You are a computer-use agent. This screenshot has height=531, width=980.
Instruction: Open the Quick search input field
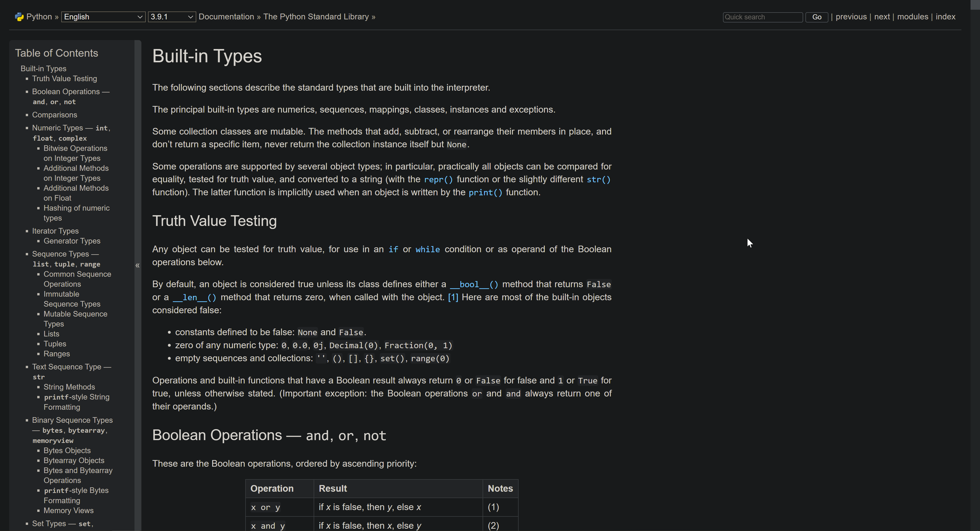pyautogui.click(x=762, y=17)
